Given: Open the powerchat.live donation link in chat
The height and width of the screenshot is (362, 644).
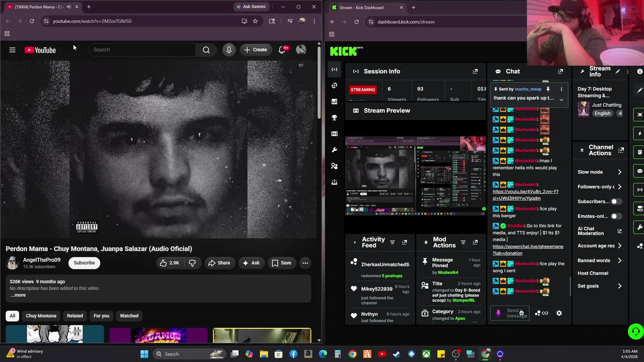Looking at the screenshot, I should point(528,250).
